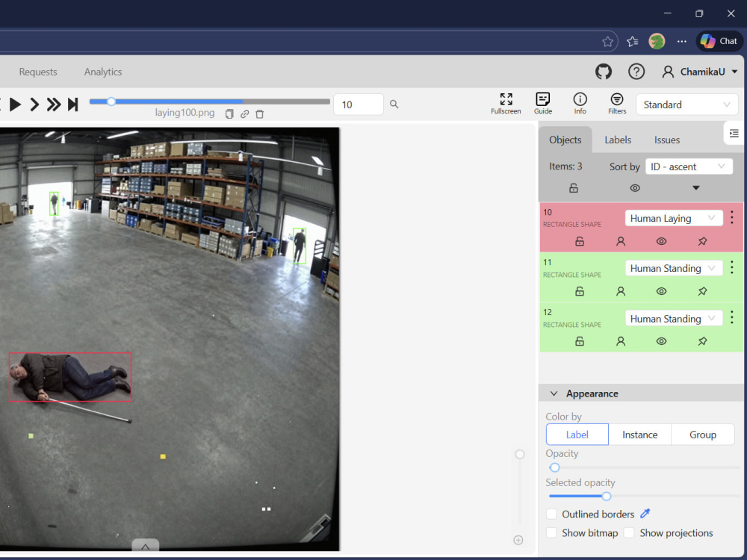Open the Requests page
Screen dimensions: 747x560
(38, 72)
